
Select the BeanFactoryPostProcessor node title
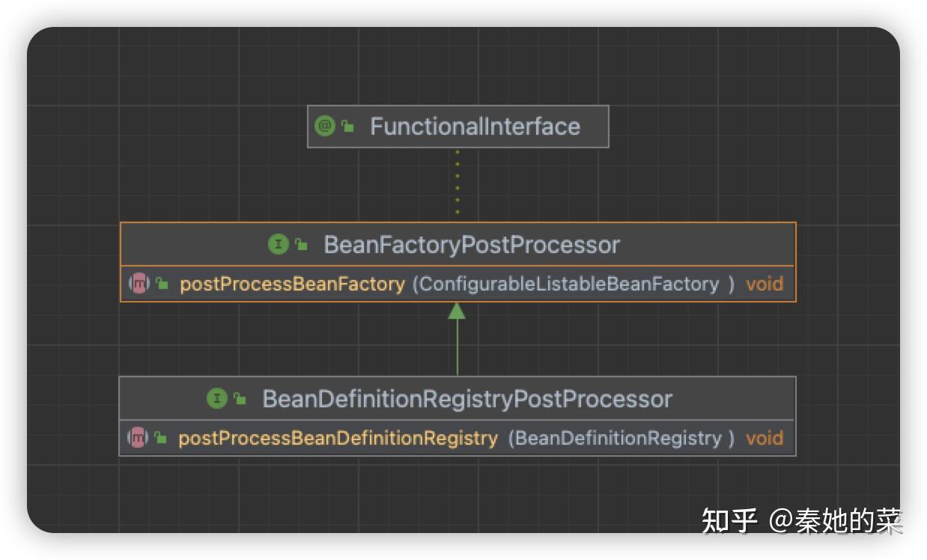[x=472, y=244]
